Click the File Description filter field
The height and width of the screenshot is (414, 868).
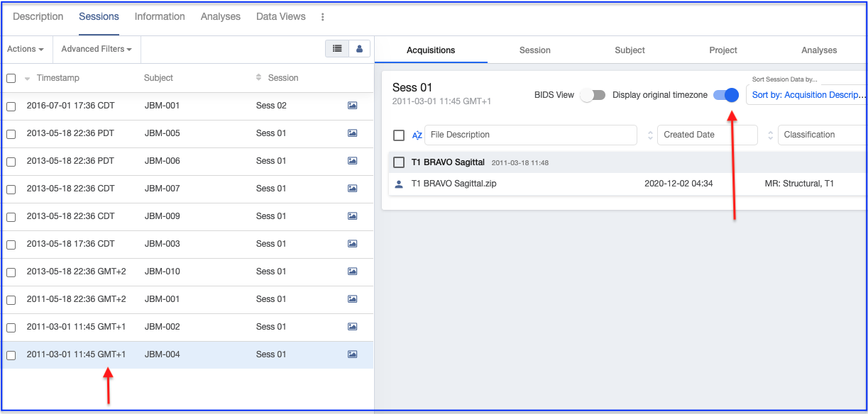[529, 135]
